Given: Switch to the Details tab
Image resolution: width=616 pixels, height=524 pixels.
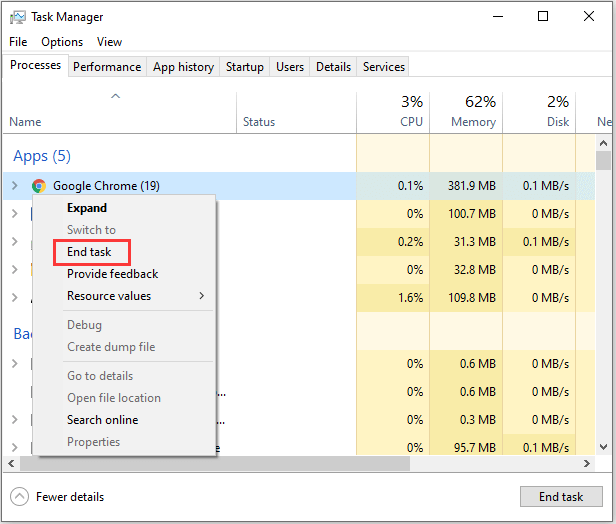Looking at the screenshot, I should click(x=333, y=67).
